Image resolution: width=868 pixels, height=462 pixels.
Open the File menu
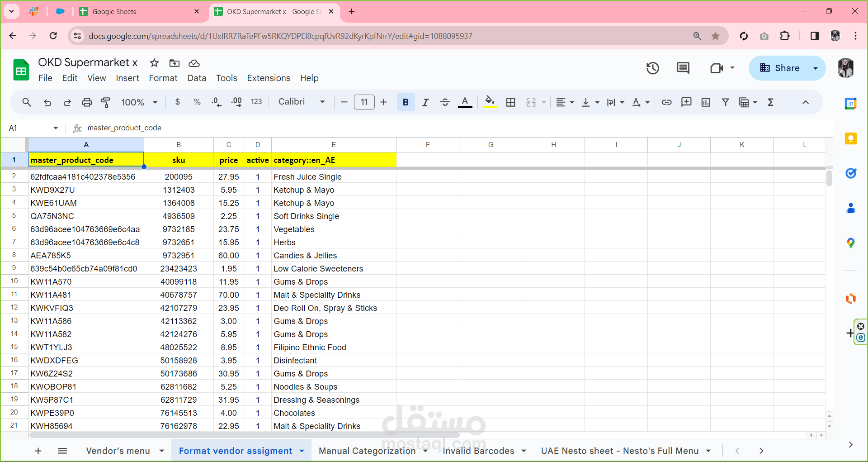(45, 78)
